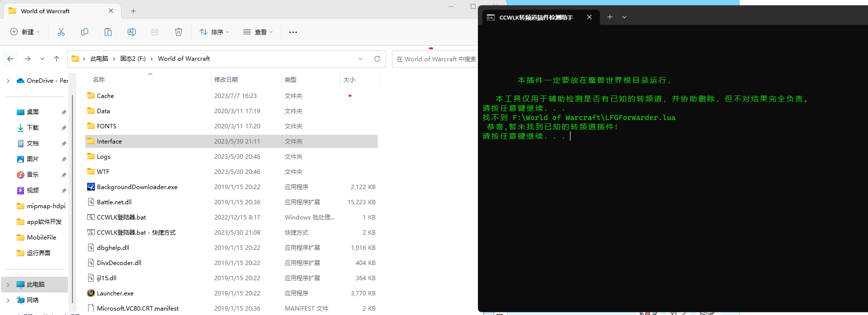The image size is (868, 315).
Task: Click the Up one level arrow
Action: 56,59
